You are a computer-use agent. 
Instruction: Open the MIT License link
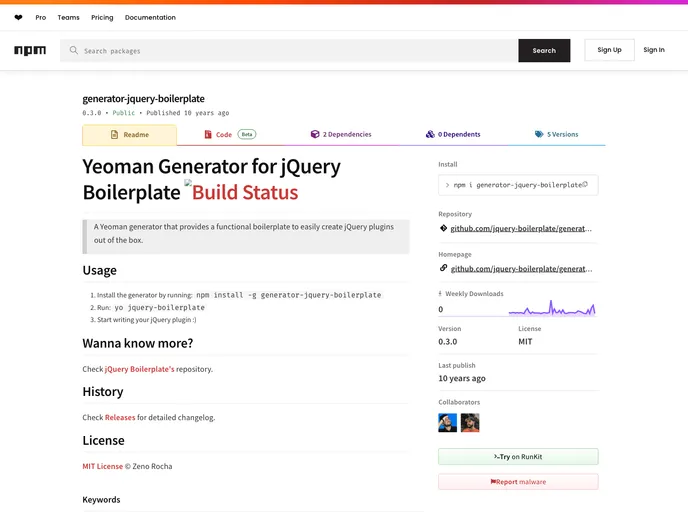(x=103, y=466)
